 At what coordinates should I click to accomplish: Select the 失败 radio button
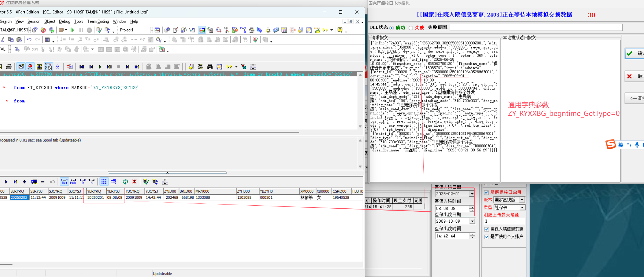(411, 28)
